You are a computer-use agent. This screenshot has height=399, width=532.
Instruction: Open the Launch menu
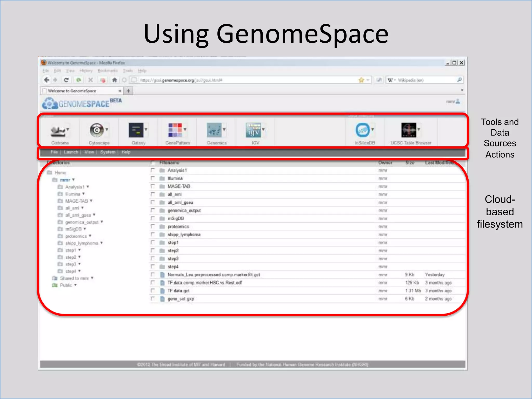[x=71, y=152]
